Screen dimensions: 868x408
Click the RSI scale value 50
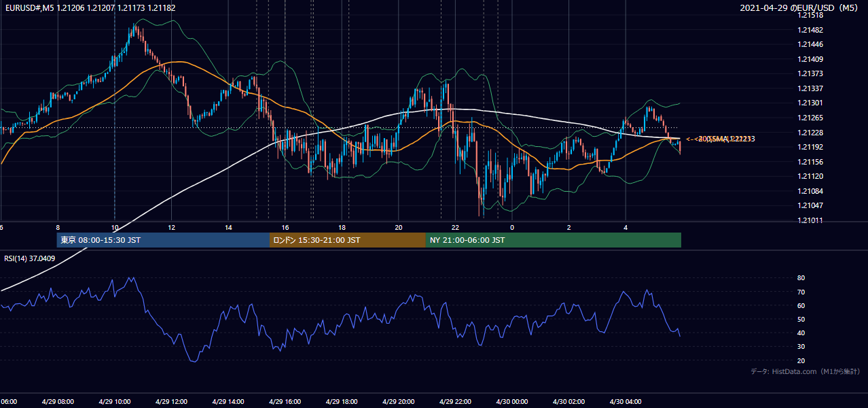801,319
